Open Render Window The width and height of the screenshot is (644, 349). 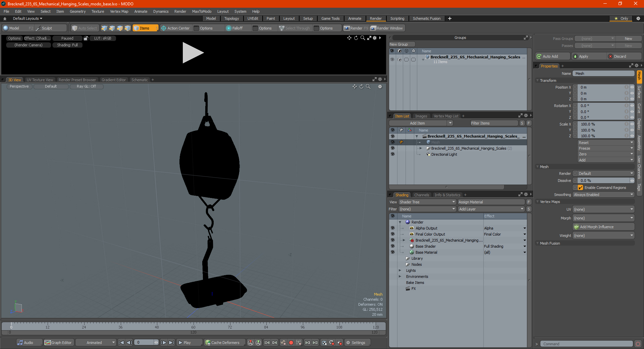point(387,28)
